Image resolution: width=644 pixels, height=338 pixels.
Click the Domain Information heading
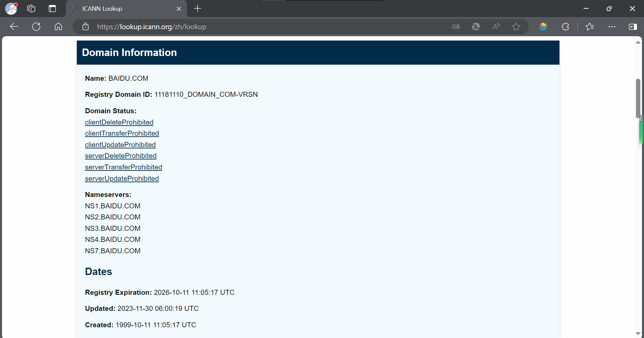pyautogui.click(x=129, y=53)
